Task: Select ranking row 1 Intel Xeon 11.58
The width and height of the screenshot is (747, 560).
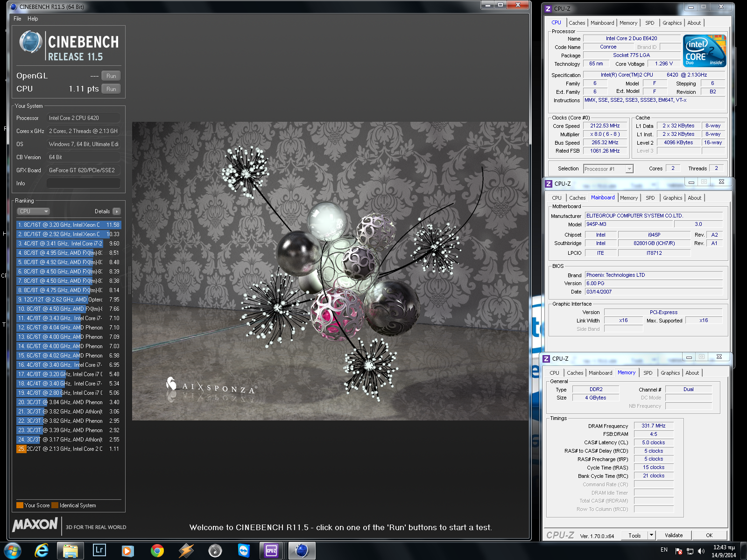Action: pyautogui.click(x=69, y=225)
